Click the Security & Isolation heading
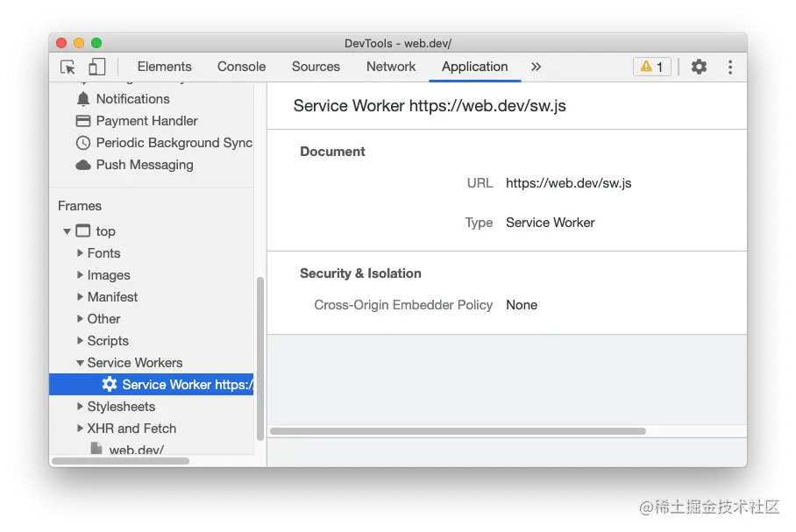The width and height of the screenshot is (796, 532). pyautogui.click(x=360, y=273)
